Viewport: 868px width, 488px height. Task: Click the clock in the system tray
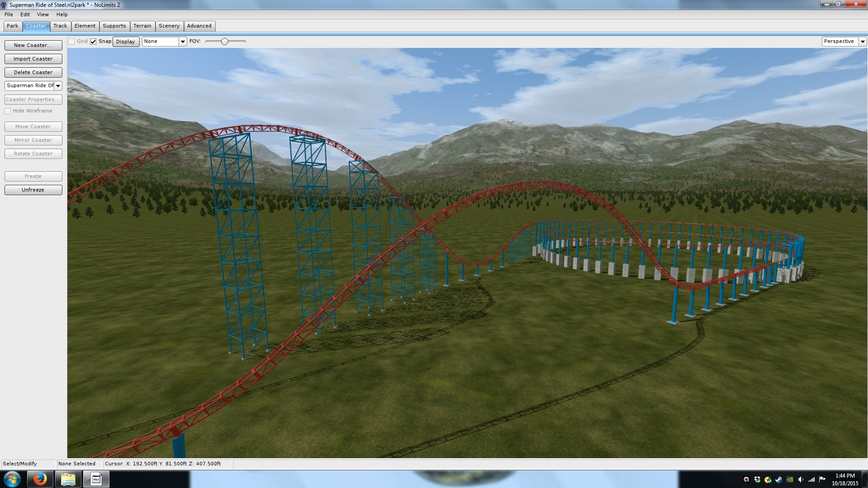[x=844, y=479]
